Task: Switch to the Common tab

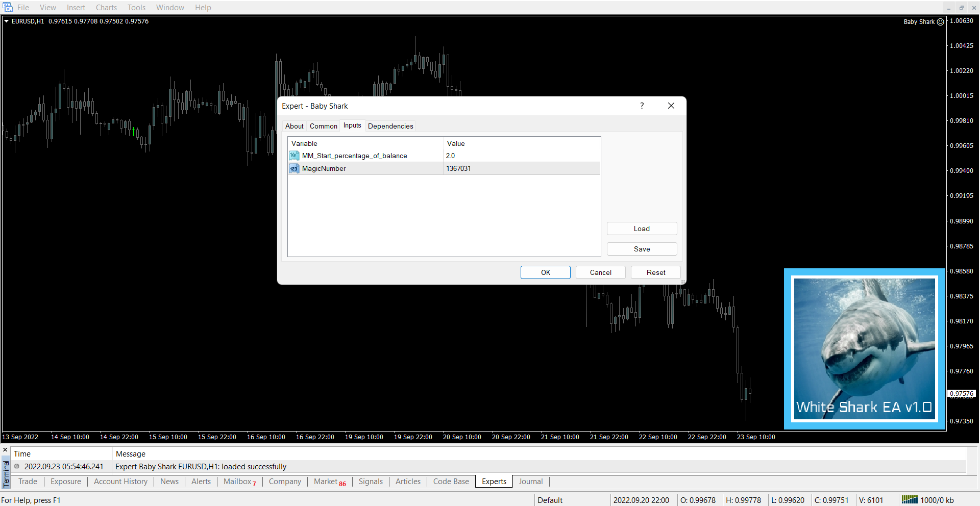Action: pyautogui.click(x=323, y=126)
